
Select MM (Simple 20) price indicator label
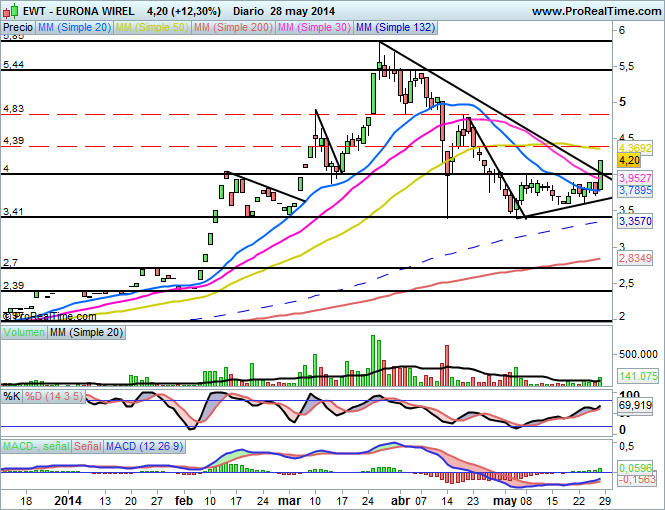[x=74, y=28]
